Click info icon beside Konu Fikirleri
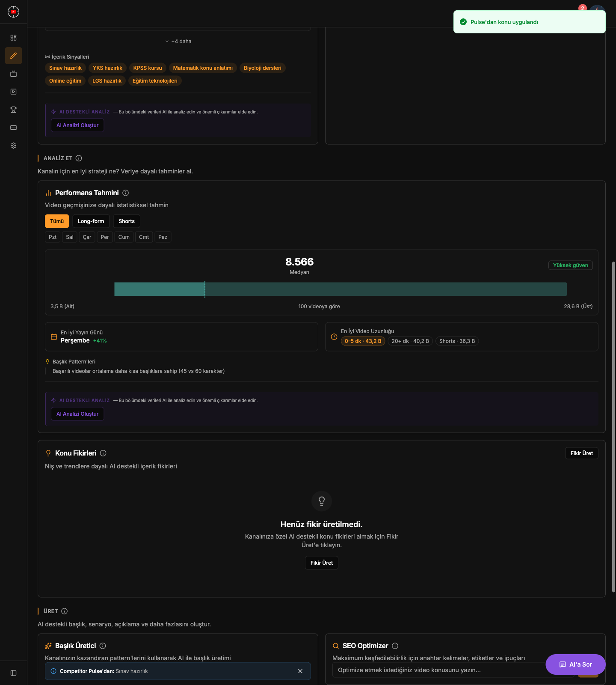Screen dimensions: 616x685 103,453
